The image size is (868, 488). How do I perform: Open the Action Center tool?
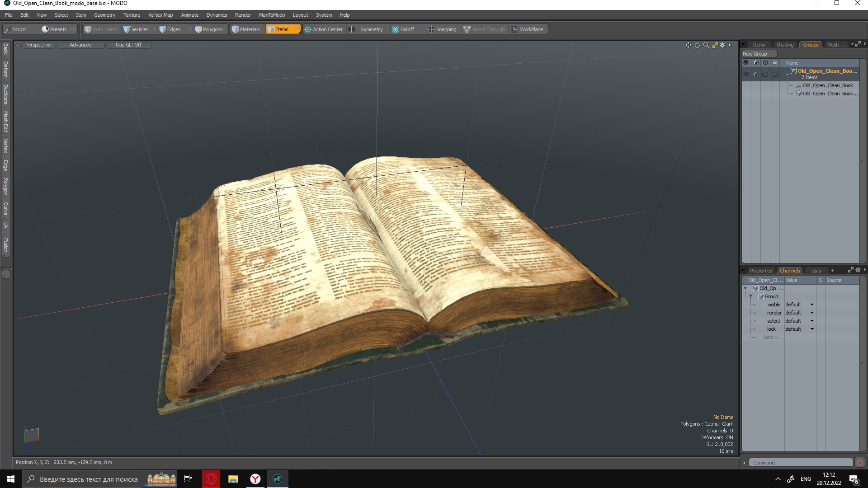(x=323, y=29)
